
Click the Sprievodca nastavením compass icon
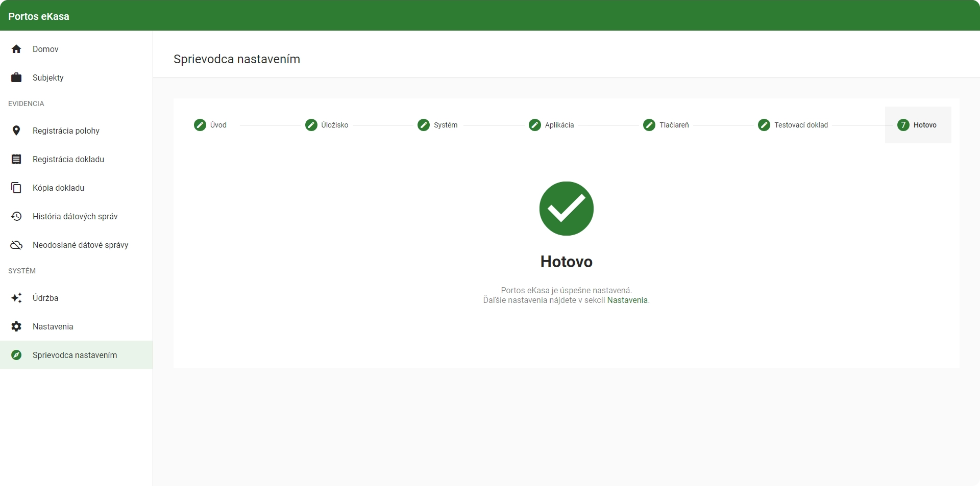(x=16, y=355)
